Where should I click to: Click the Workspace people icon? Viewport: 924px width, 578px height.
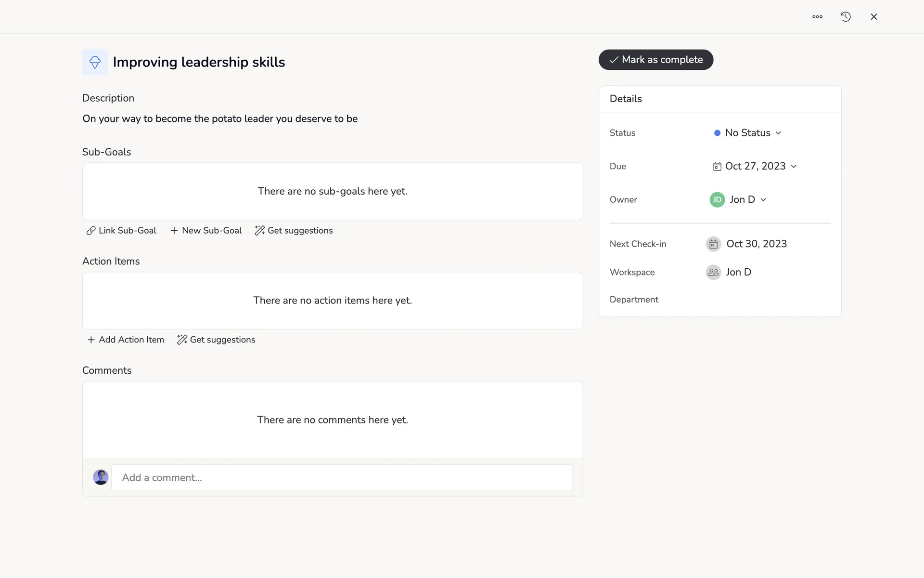coord(713,272)
